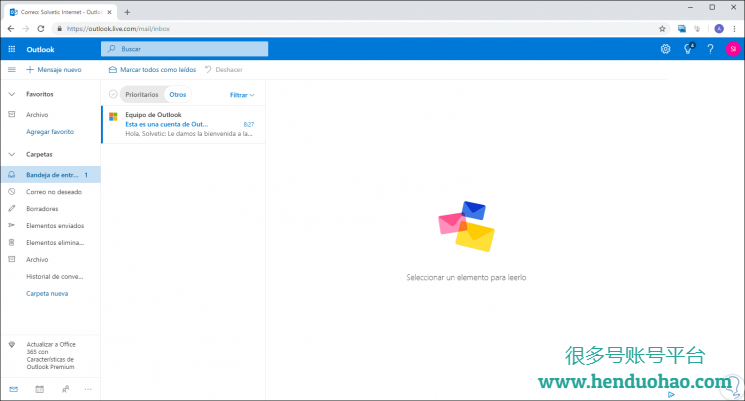The height and width of the screenshot is (401, 745).
Task: Click the preview text 'Hola, Solvetic: Le damos la bienvenida a la...'
Action: pyautogui.click(x=189, y=134)
